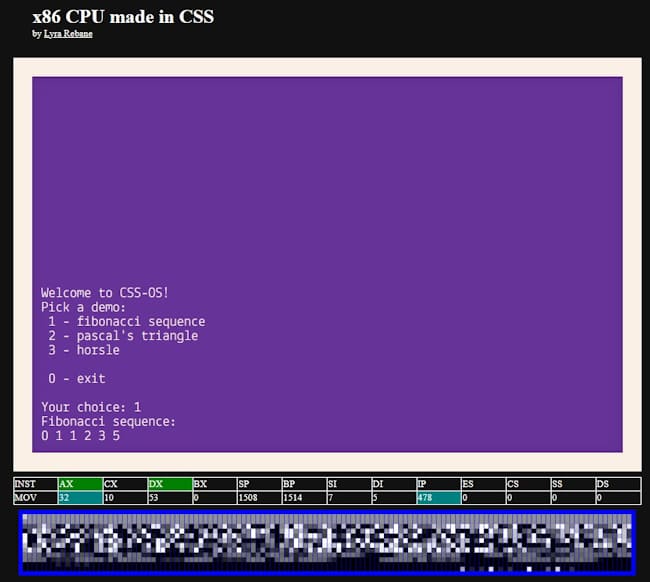Select the '1 - fibonacci sequence' menu line

click(126, 321)
